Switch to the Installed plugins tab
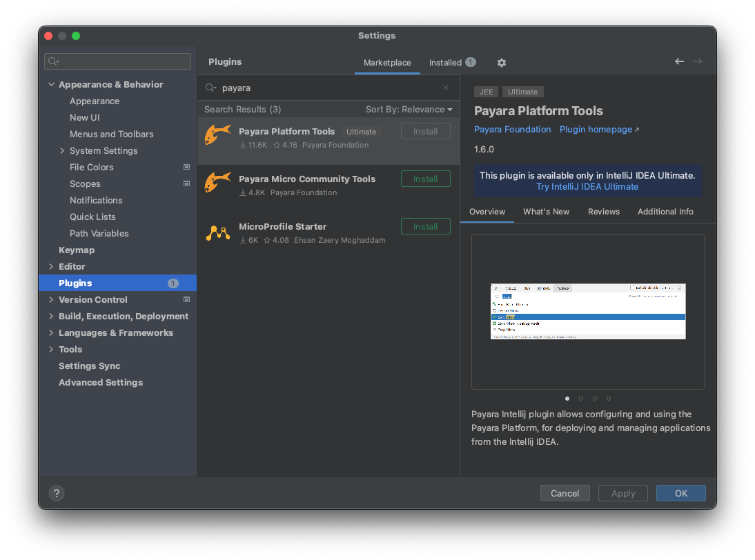This screenshot has height=560, width=755. (451, 63)
